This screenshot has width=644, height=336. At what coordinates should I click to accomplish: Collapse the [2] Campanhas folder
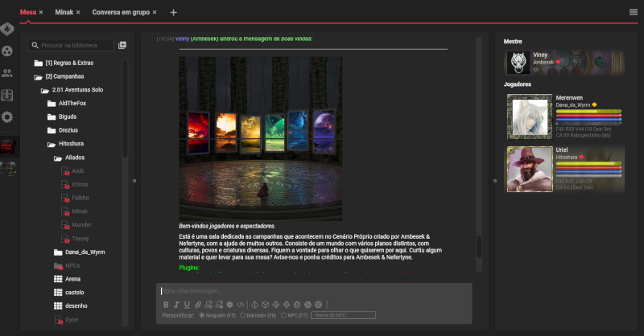pos(60,76)
